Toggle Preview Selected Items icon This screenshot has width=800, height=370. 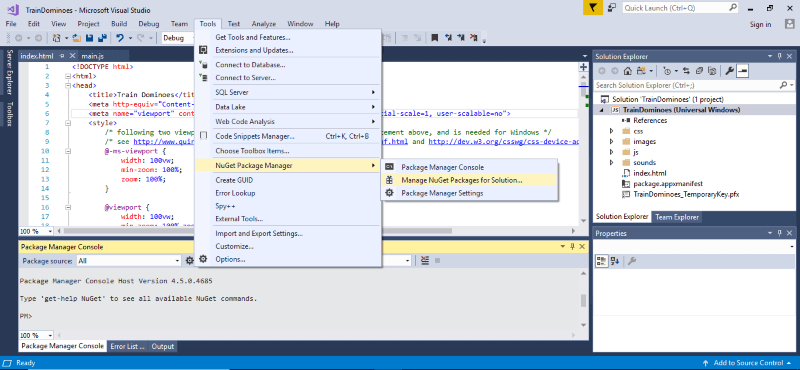[742, 71]
